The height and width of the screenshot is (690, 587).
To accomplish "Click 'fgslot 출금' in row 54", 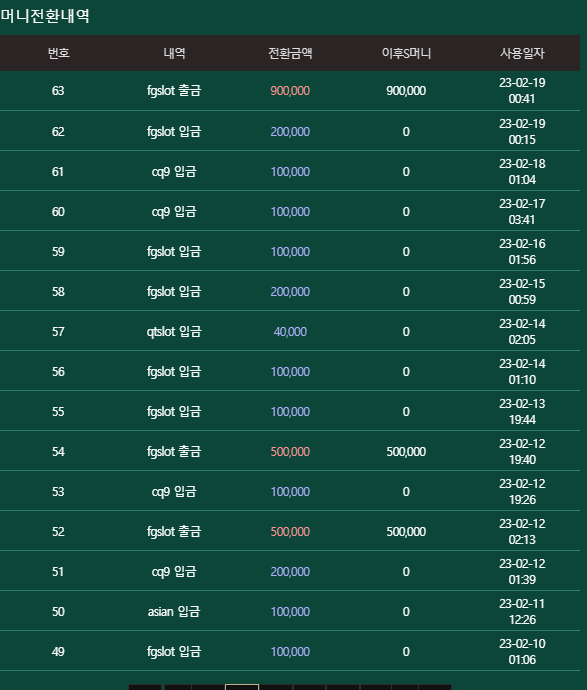I will 174,452.
